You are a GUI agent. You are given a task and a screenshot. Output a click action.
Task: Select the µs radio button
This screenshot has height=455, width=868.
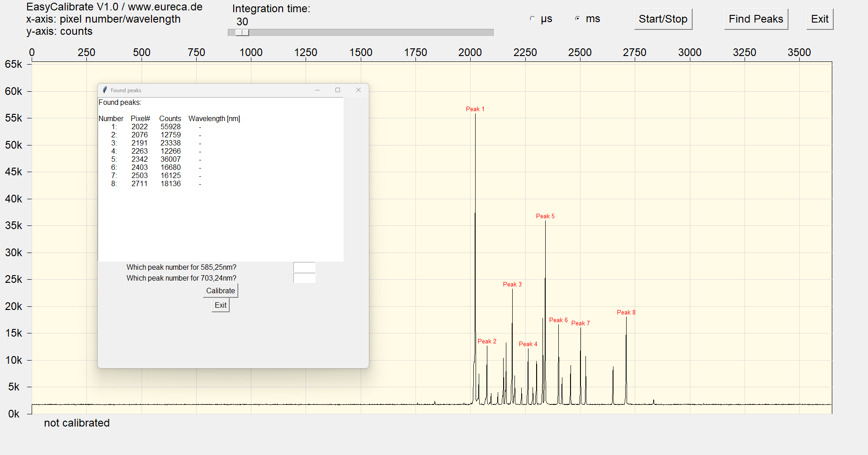tap(533, 19)
